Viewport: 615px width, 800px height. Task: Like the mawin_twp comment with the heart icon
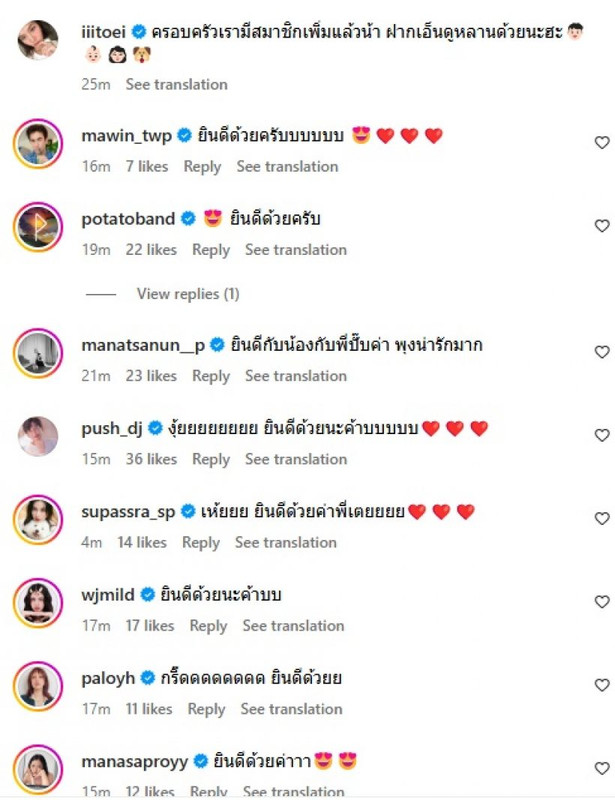click(602, 143)
